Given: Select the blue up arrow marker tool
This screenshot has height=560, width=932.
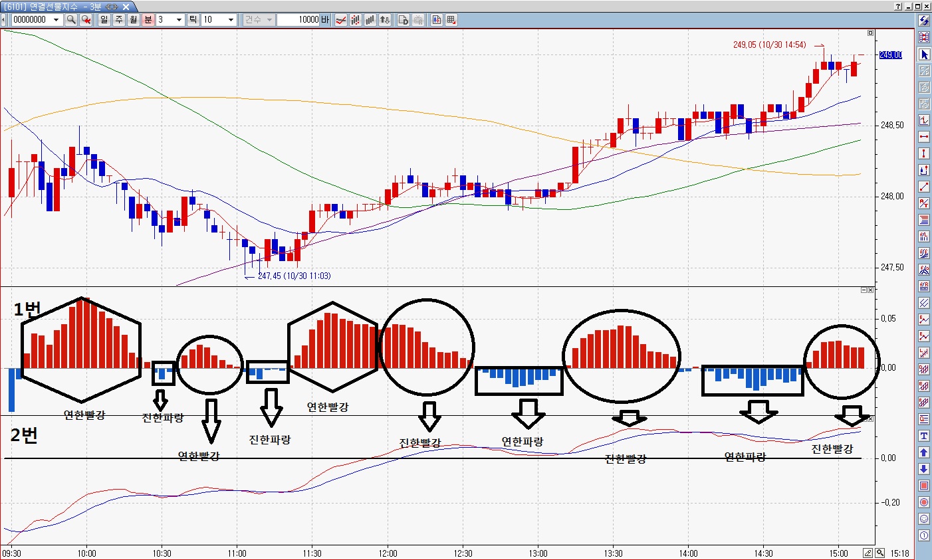Looking at the screenshot, I should (x=924, y=452).
